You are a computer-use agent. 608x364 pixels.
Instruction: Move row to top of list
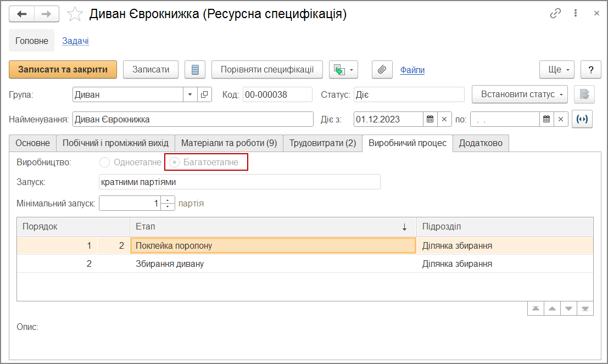coord(534,309)
